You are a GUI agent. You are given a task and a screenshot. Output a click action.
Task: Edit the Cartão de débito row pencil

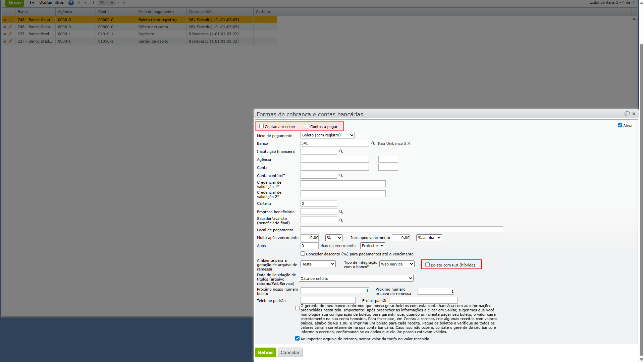point(10,41)
